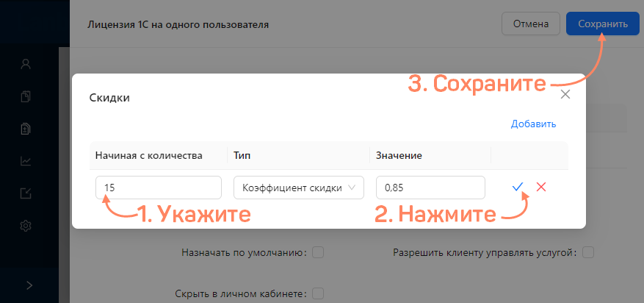Viewport: 644px width, 303px height.
Task: Open the edit note sidebar icon
Action: point(26,193)
